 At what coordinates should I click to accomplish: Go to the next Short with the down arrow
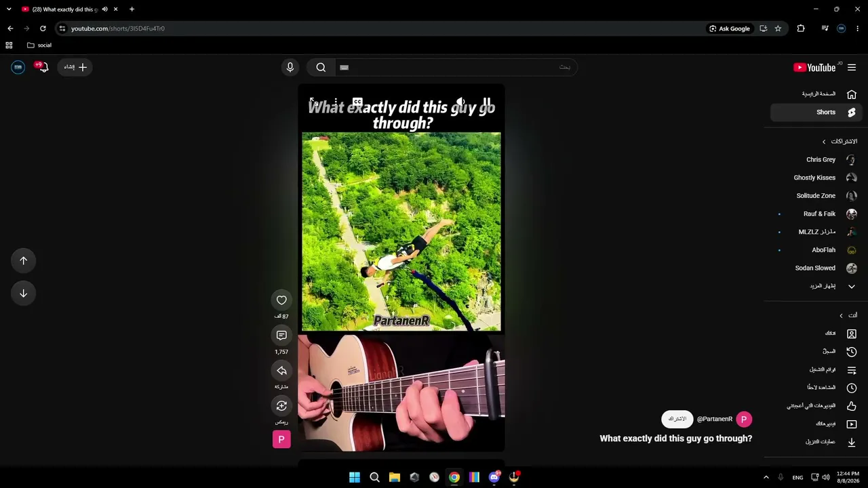(x=23, y=293)
